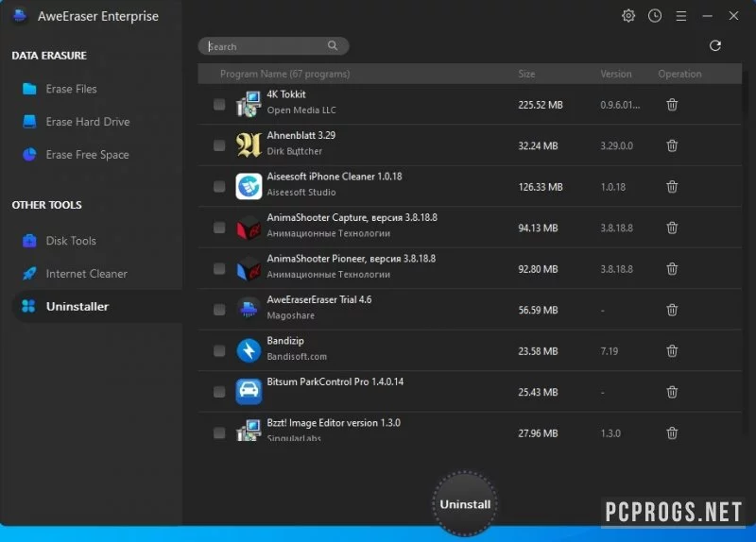Click the 225.52 MB size value
Screen dimensions: 756x542
pyautogui.click(x=541, y=105)
